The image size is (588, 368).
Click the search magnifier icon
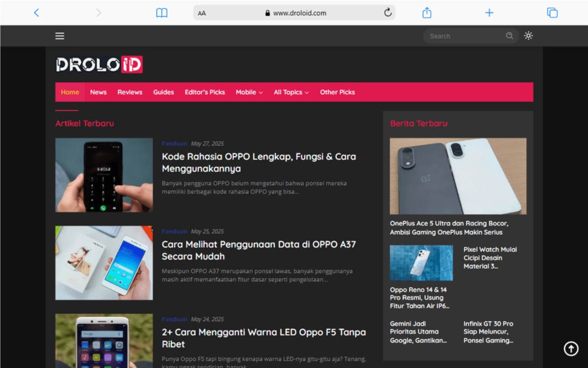click(509, 36)
